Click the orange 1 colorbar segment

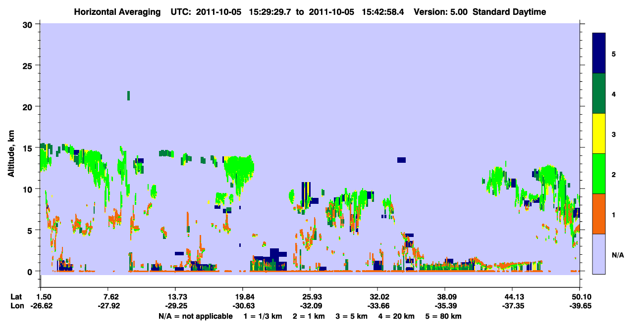click(599, 214)
